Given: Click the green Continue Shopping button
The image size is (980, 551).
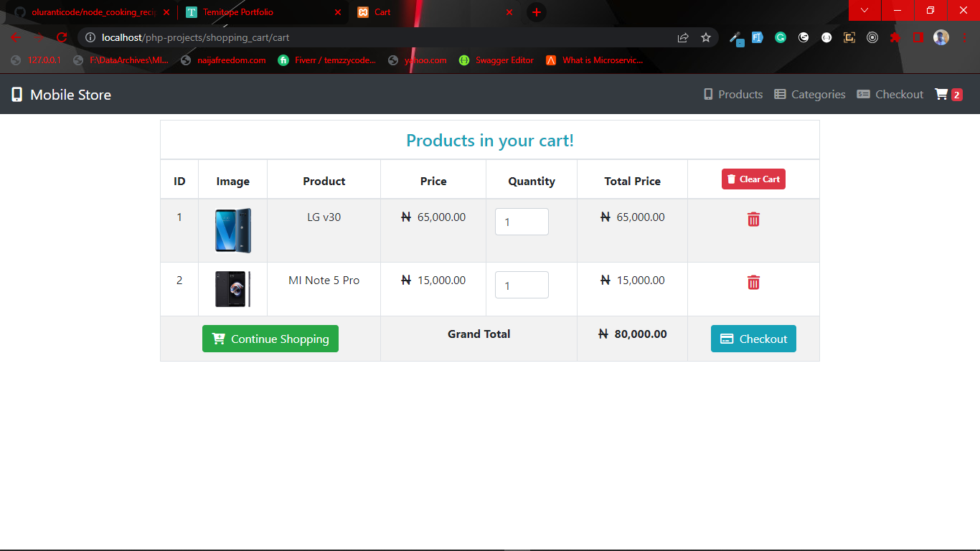Looking at the screenshot, I should coord(270,339).
